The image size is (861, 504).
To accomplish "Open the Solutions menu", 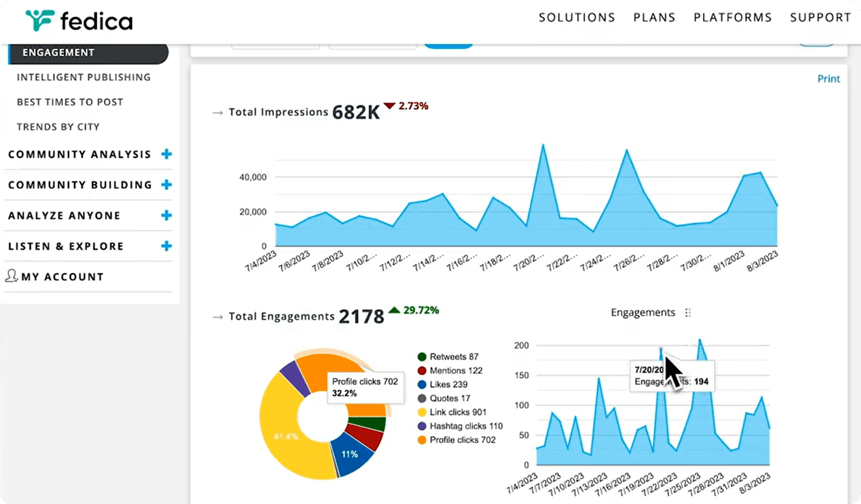I will [576, 17].
